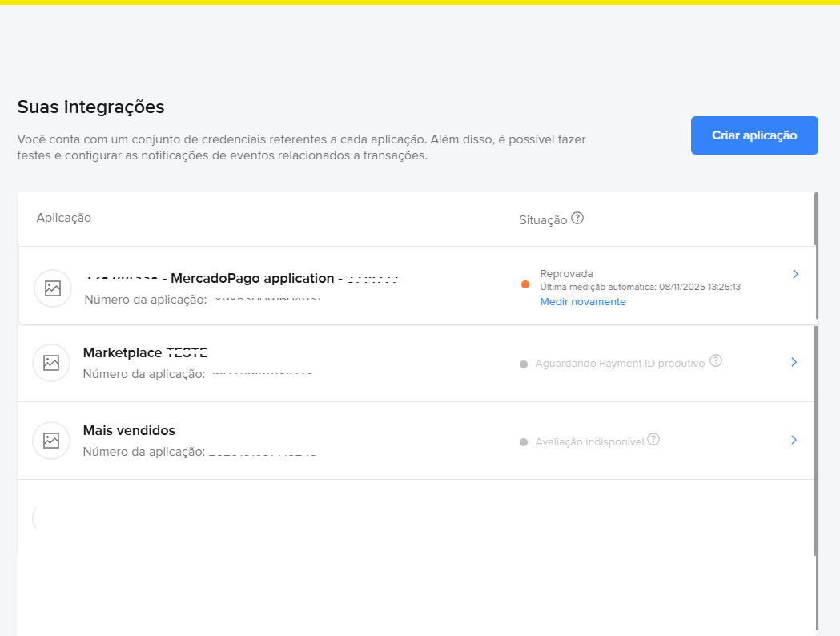
Task: Open the MercadoPago application name
Action: 252,279
